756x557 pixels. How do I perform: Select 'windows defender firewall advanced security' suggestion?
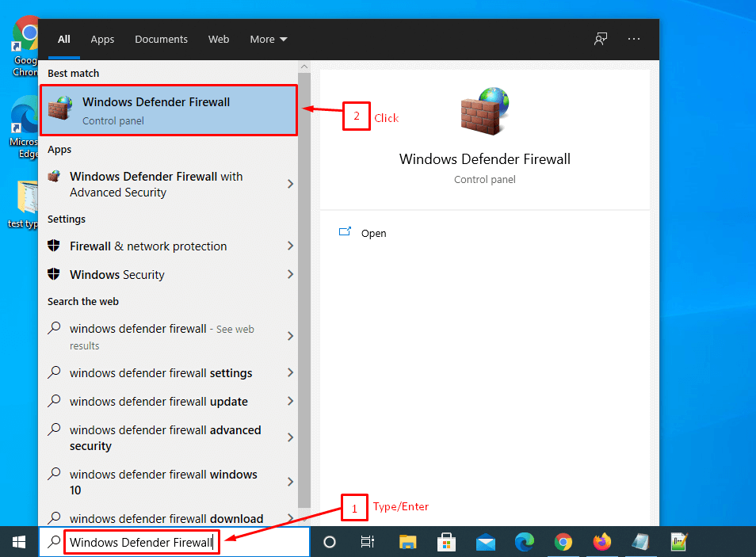tap(164, 438)
